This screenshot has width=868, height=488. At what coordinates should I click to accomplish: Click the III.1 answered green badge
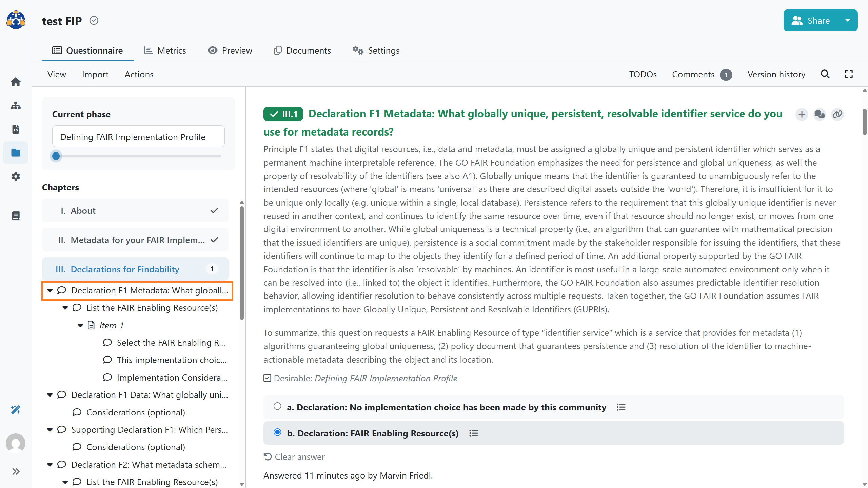(283, 114)
